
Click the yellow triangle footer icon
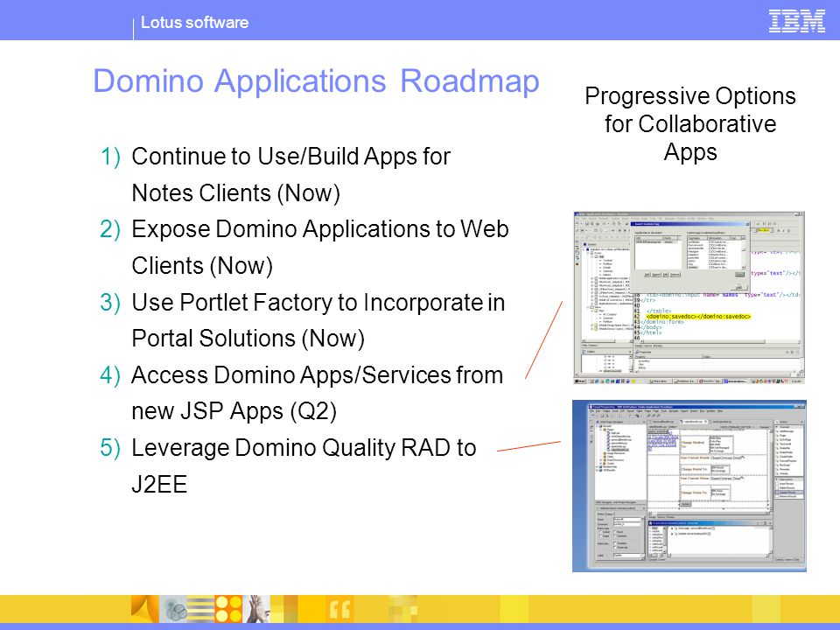click(x=144, y=609)
